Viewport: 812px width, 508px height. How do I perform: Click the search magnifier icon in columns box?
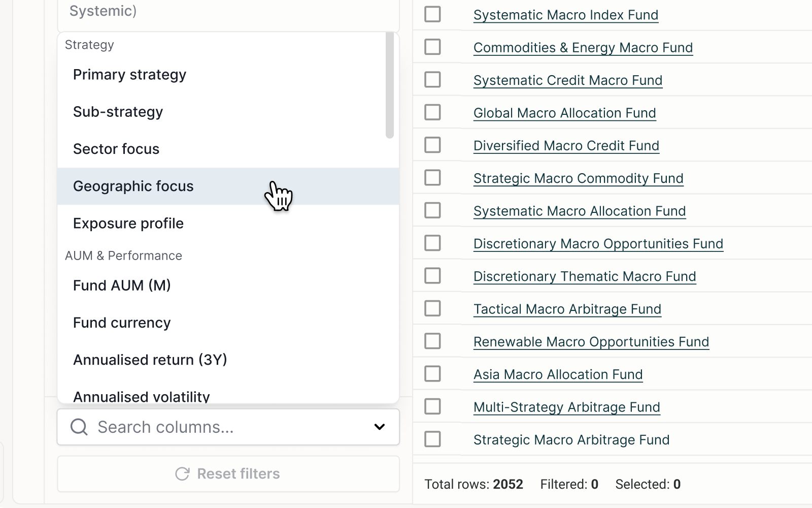[x=79, y=427]
